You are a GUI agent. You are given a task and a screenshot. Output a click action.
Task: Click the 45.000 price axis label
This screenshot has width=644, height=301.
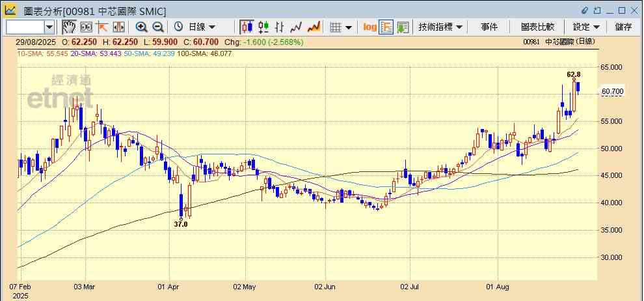pyautogui.click(x=611, y=176)
